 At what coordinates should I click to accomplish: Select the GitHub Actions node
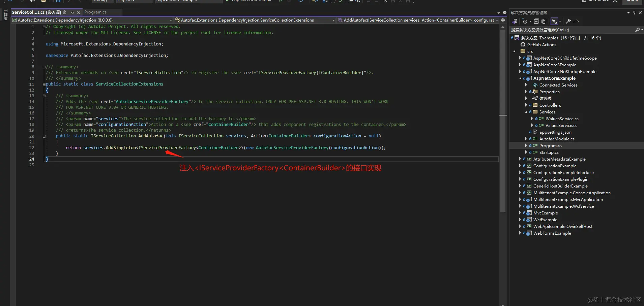point(541,45)
